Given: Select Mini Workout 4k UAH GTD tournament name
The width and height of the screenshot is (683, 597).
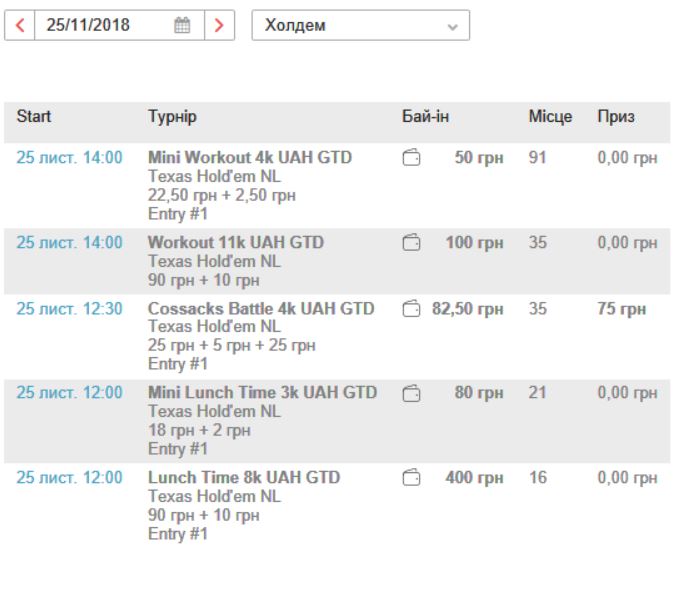Looking at the screenshot, I should click(x=250, y=157).
